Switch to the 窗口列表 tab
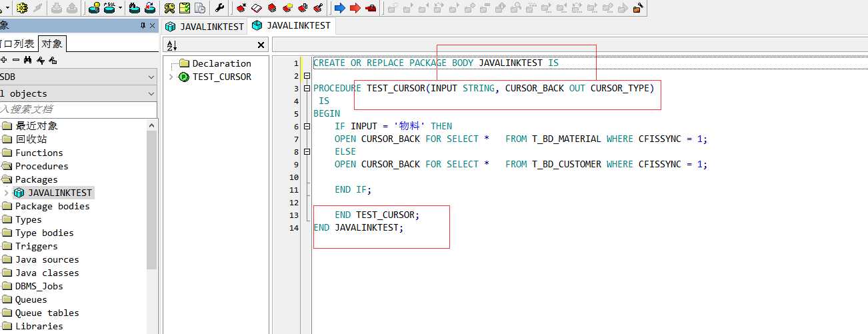 [17, 43]
